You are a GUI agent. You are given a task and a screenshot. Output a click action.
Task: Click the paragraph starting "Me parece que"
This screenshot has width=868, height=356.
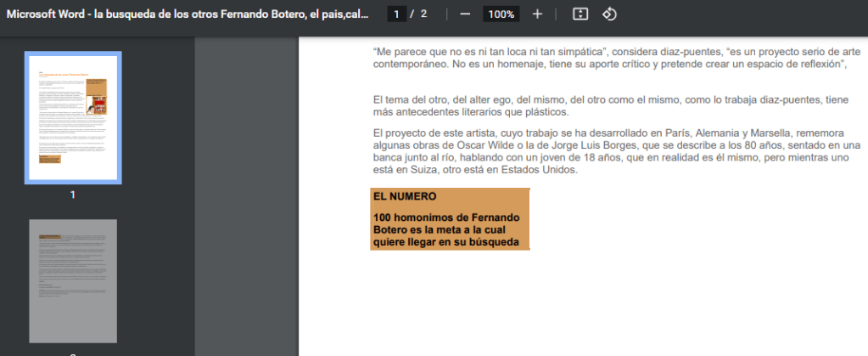tap(609, 58)
